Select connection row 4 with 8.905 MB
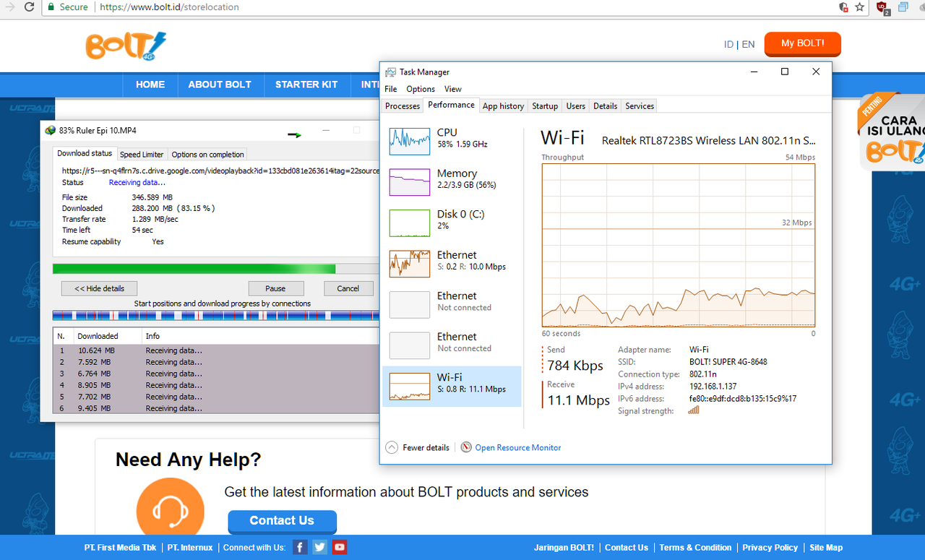Screen dimensions: 925x560 point(215,385)
